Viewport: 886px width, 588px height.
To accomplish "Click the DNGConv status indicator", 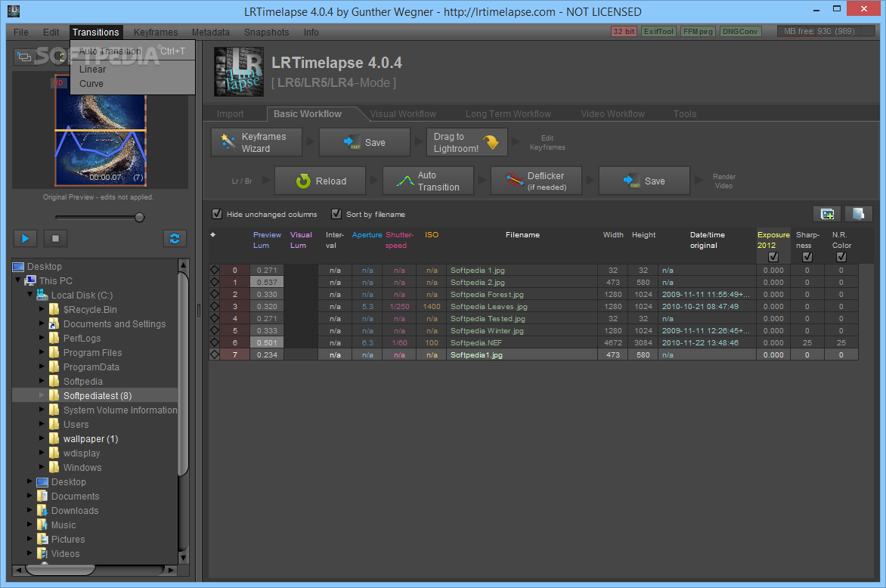I will click(x=740, y=32).
